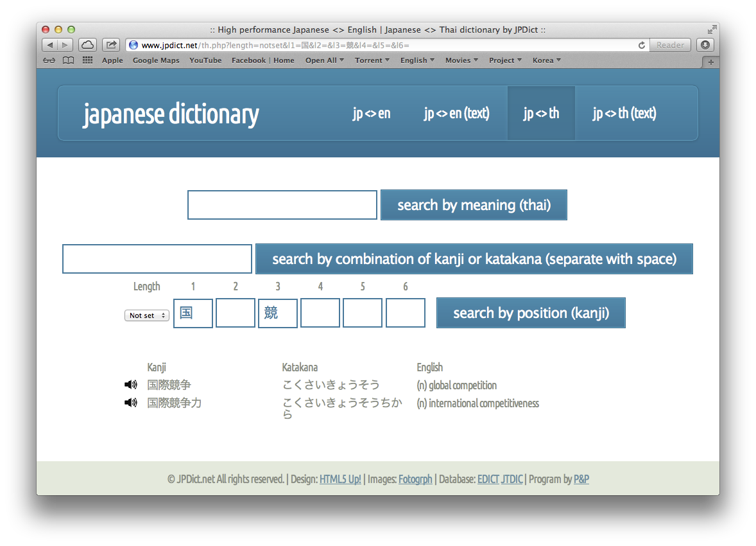Screen dimensions: 756x546
Task: Show bookmarks book icon
Action: click(69, 60)
